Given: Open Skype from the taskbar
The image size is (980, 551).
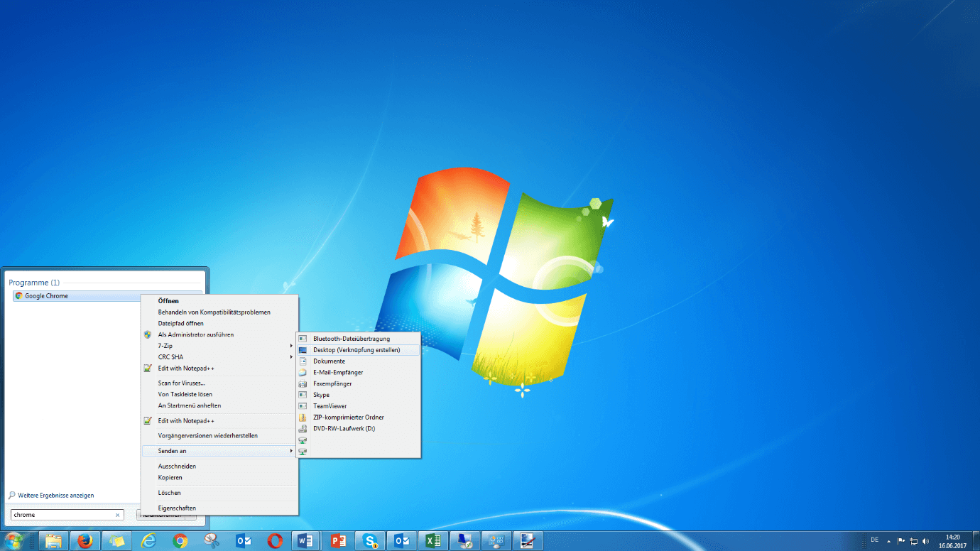Looking at the screenshot, I should click(369, 541).
